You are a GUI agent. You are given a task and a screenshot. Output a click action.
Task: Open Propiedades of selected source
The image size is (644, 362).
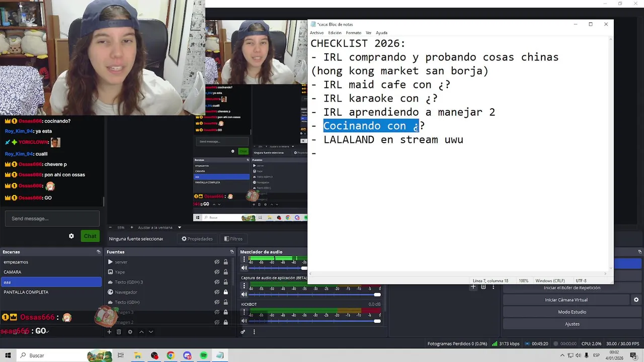click(x=197, y=239)
